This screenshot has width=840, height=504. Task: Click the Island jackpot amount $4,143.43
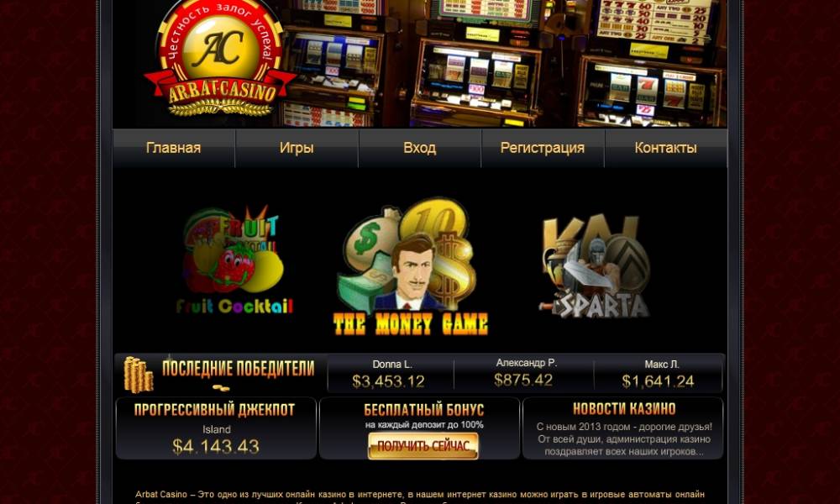(x=216, y=446)
